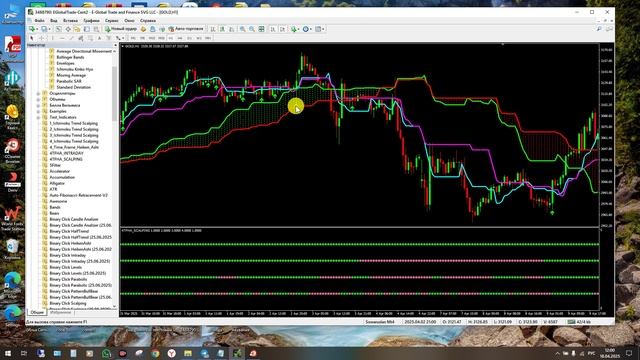Open the Indicators list toolbar icon
Image resolution: width=640 pixels, height=360 pixels.
pos(293,29)
